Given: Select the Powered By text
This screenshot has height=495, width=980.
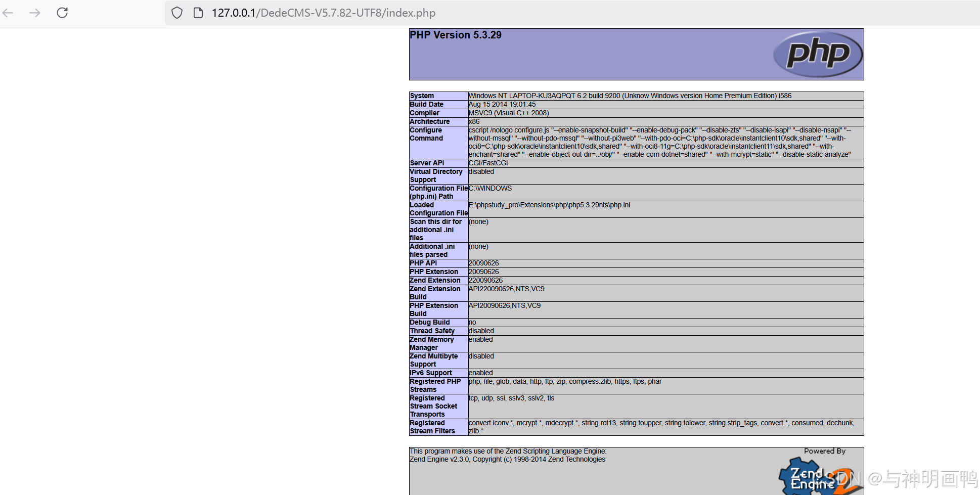Looking at the screenshot, I should (x=825, y=451).
